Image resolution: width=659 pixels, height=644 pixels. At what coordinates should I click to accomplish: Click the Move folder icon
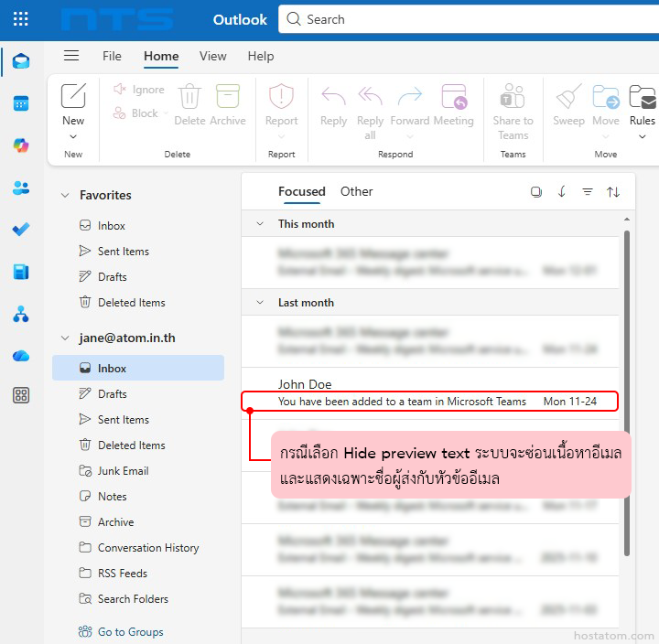606,96
